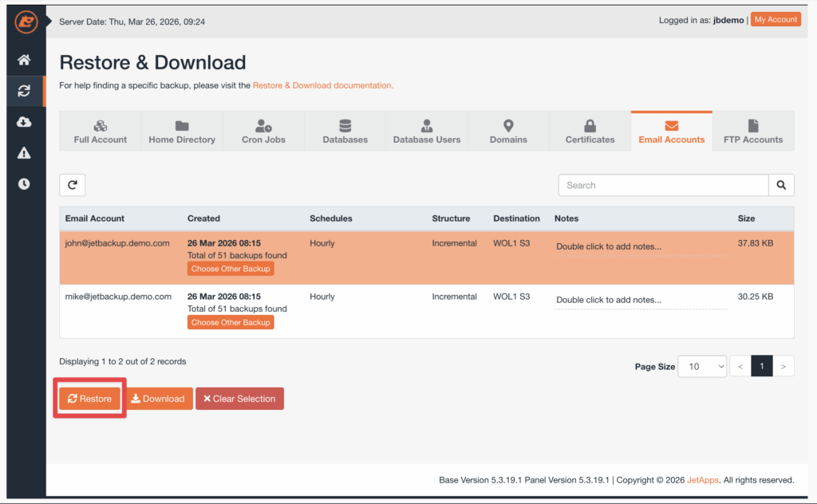This screenshot has width=817, height=504.
Task: Expand the Page Size dropdown
Action: (x=702, y=366)
